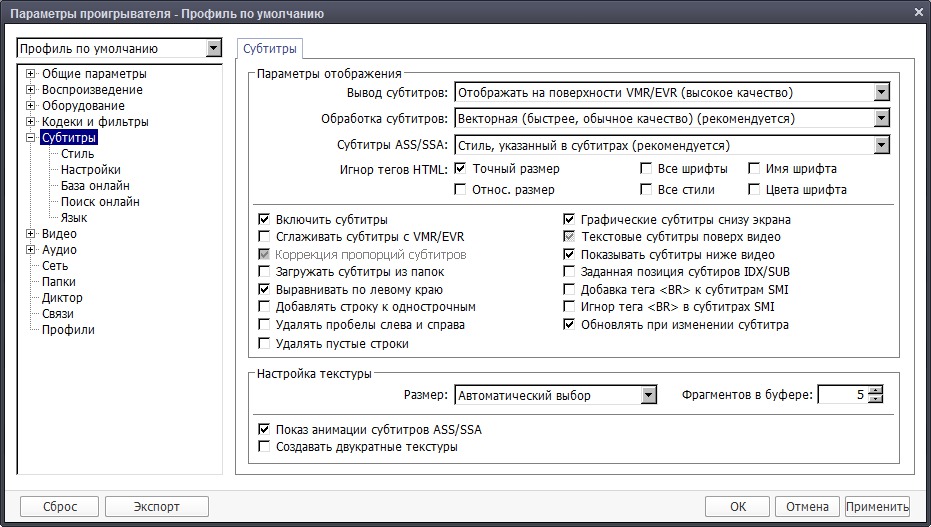This screenshot has height=527, width=931.
Task: Expand the Кодеки и фильтры node
Action: pos(31,122)
